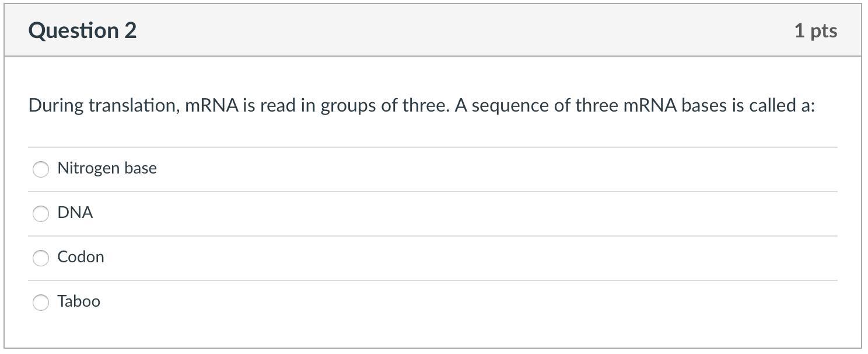
Task: Click the "Question 2" heading
Action: point(82,30)
